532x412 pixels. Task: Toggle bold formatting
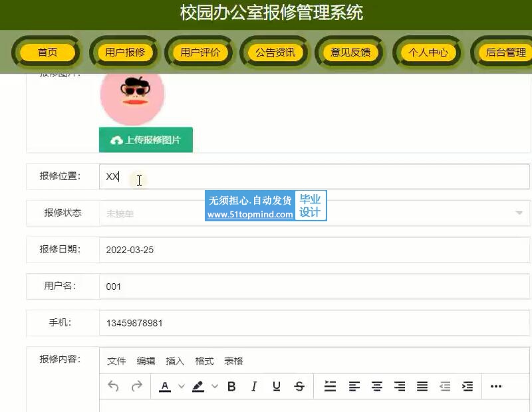pyautogui.click(x=231, y=386)
